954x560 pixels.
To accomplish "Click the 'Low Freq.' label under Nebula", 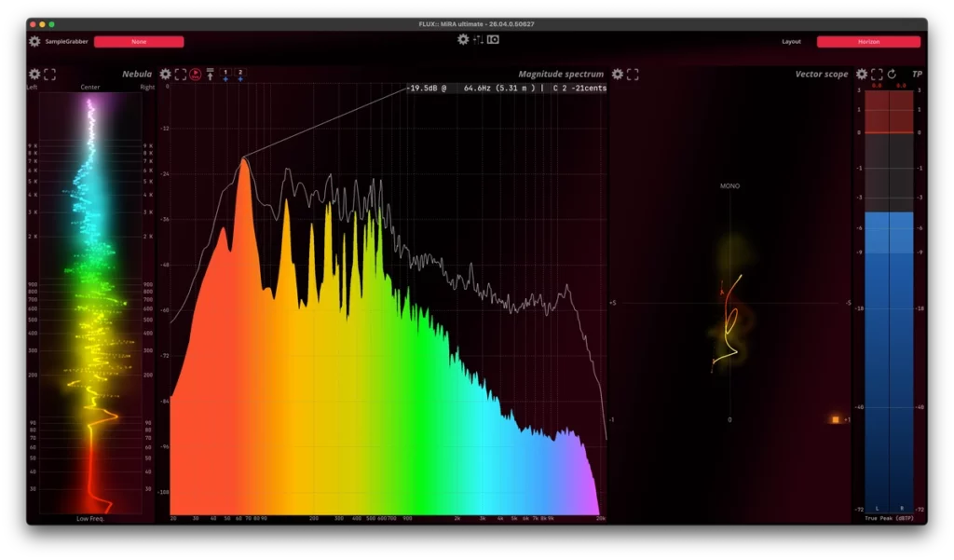I will pos(90,519).
